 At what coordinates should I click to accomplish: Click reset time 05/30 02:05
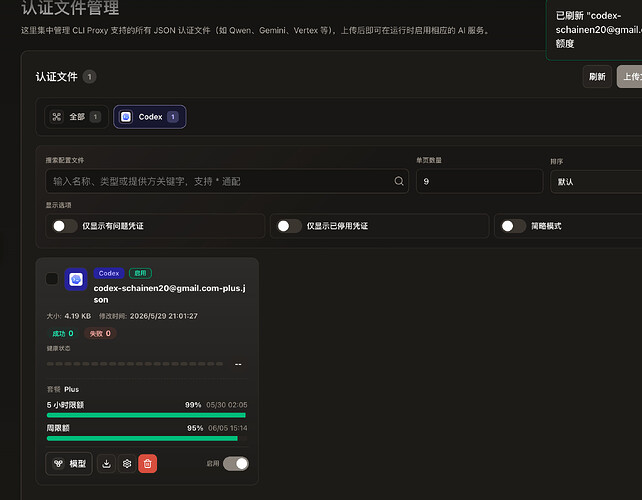227,405
